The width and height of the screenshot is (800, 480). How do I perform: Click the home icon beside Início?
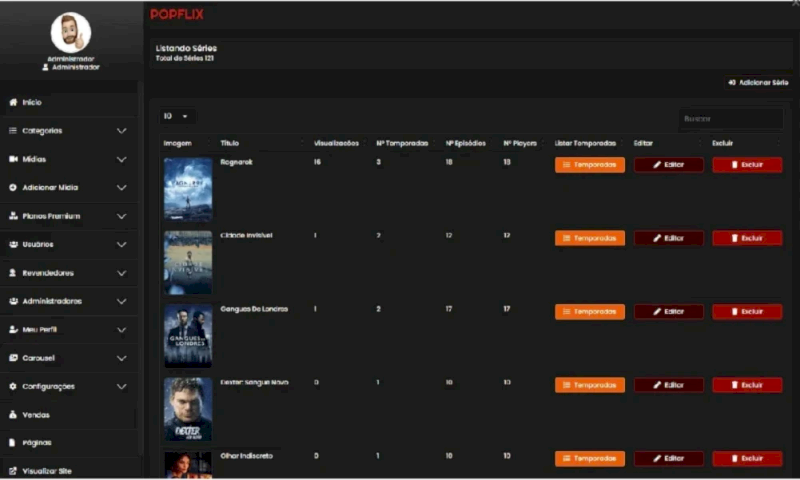pyautogui.click(x=13, y=102)
